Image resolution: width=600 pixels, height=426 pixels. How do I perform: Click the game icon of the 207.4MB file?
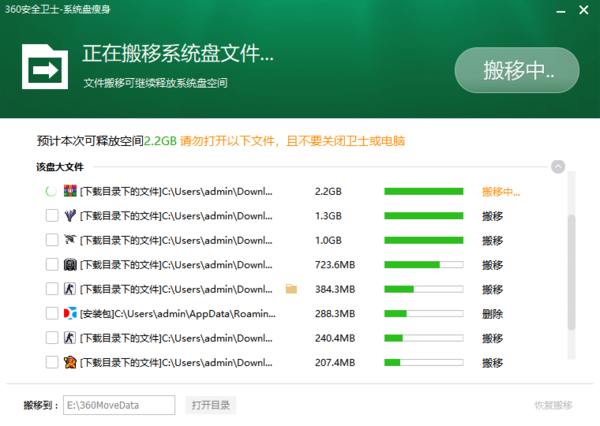point(70,362)
